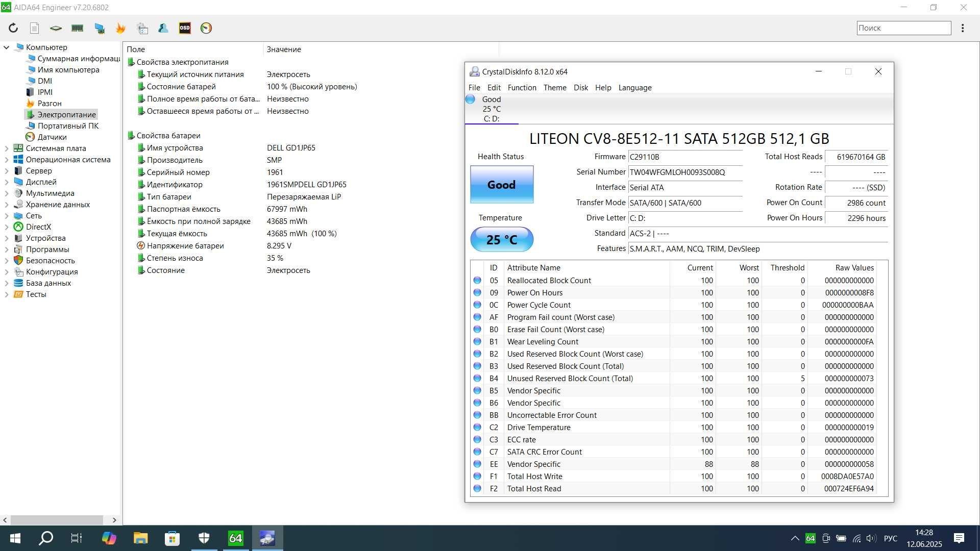This screenshot has width=980, height=551.
Task: Open the Copilot taskbar icon
Action: (x=109, y=538)
